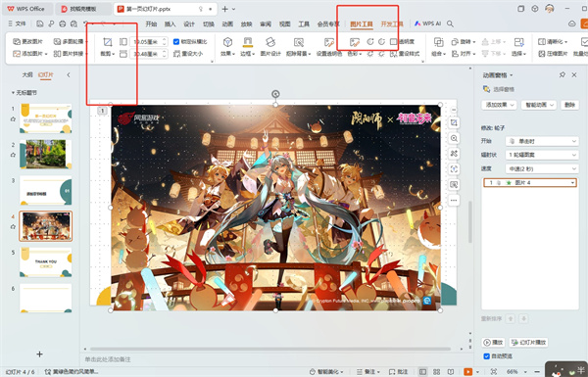Viewport: 588px width, 377px height.
Task: Click the Group (组合) objects icon
Action: tap(438, 42)
